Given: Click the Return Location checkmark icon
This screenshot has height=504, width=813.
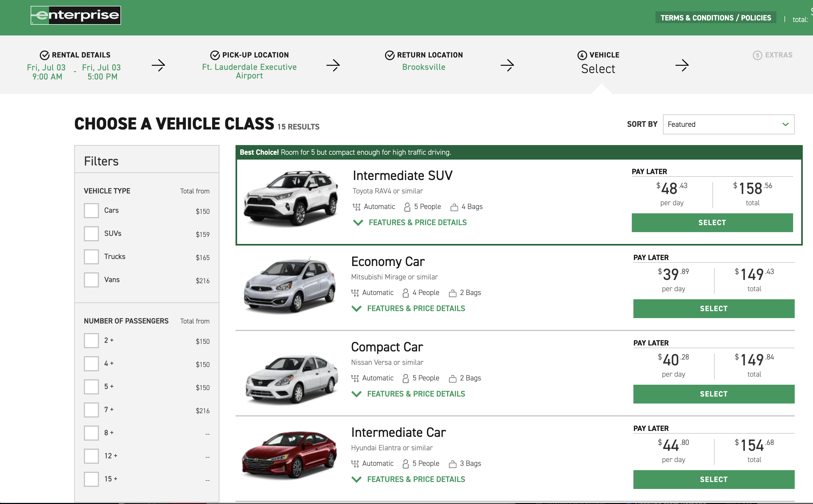Looking at the screenshot, I should pos(390,55).
